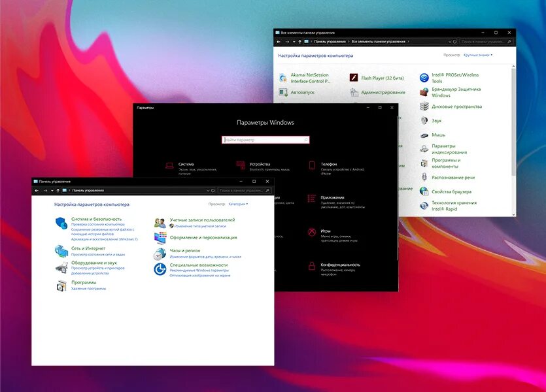546x392 pixels.
Task: Open the Распознавание речи microphone icon
Action: (424, 178)
